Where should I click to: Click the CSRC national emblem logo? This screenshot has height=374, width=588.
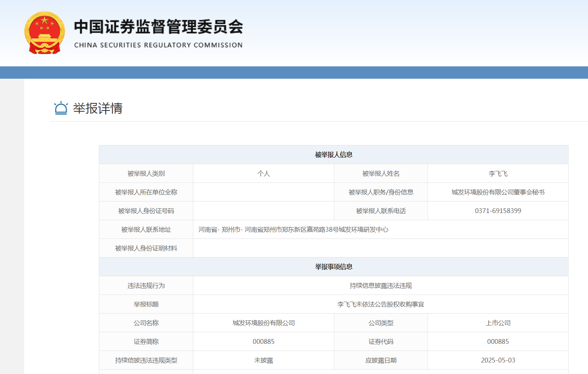(x=44, y=33)
